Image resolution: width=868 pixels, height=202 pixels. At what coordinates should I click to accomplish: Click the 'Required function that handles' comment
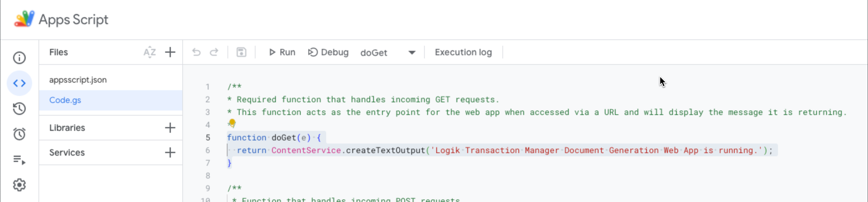[x=363, y=99]
